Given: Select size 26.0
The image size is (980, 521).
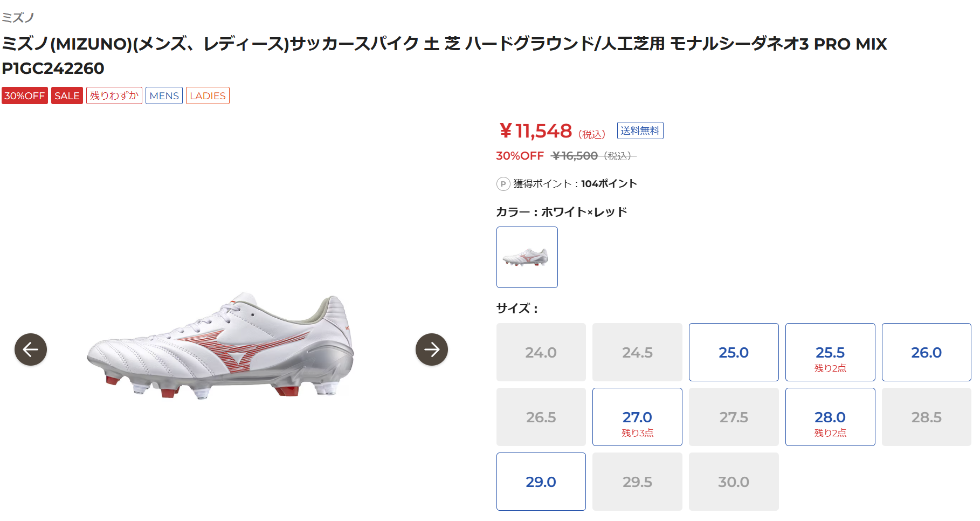Looking at the screenshot, I should 926,352.
